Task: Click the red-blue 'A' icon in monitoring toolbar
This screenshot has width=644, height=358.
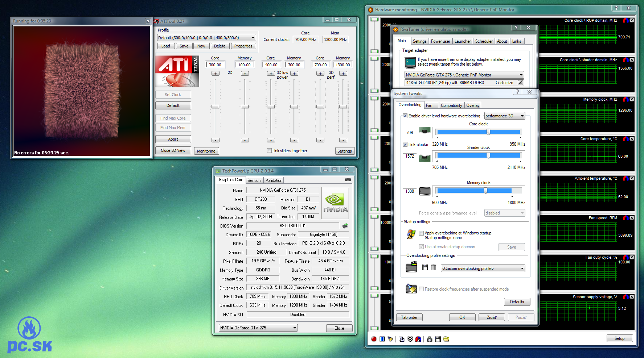Action: (418, 339)
